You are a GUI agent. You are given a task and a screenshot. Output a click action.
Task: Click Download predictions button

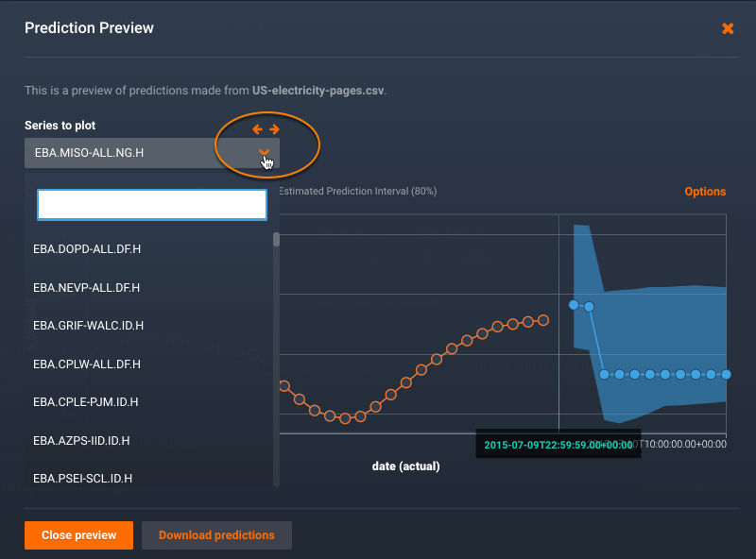tap(216, 535)
